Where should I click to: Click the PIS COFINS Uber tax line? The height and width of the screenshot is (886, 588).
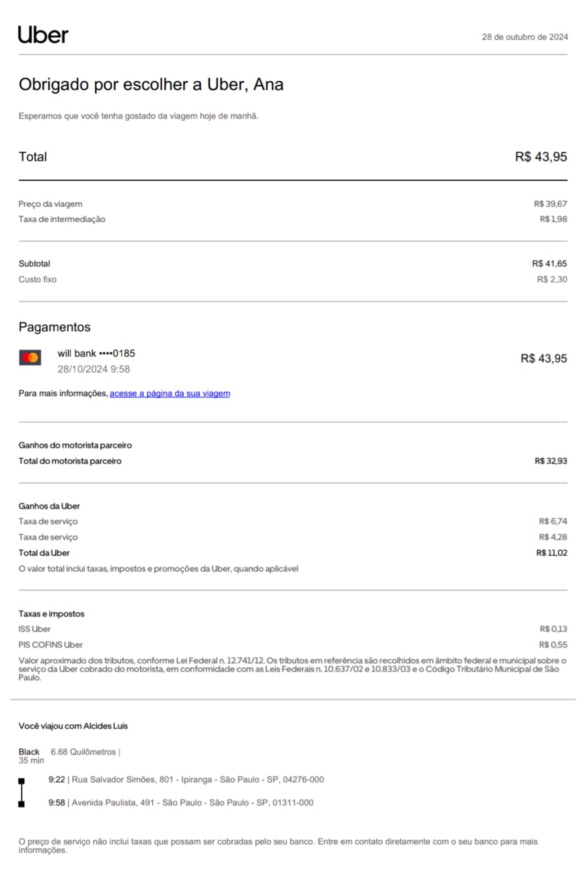pos(50,645)
